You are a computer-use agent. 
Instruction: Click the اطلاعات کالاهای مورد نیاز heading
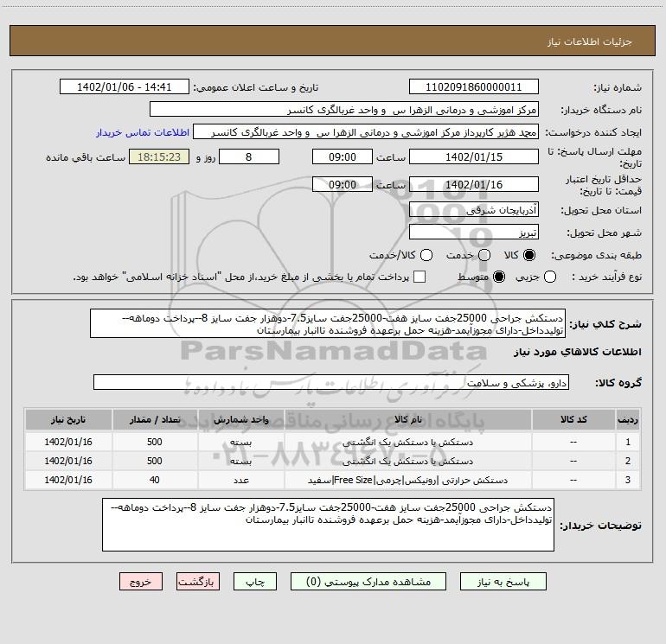(577, 352)
